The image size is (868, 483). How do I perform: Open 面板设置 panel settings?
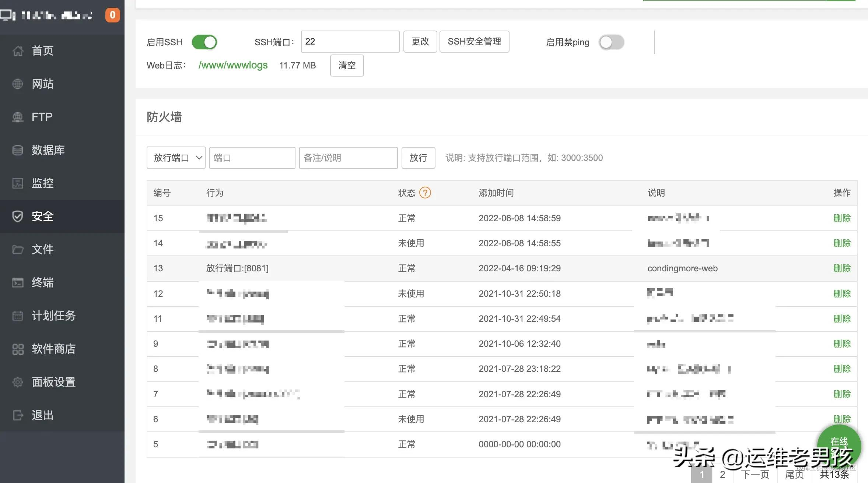tap(53, 382)
